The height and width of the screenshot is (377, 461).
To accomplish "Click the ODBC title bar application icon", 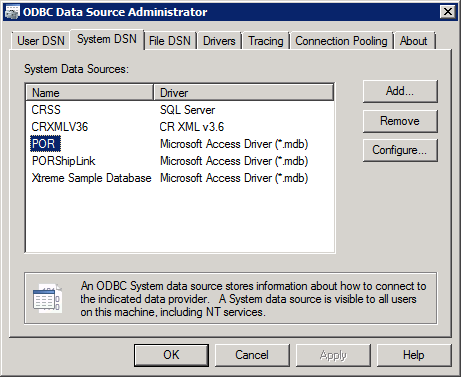I will tap(13, 12).
